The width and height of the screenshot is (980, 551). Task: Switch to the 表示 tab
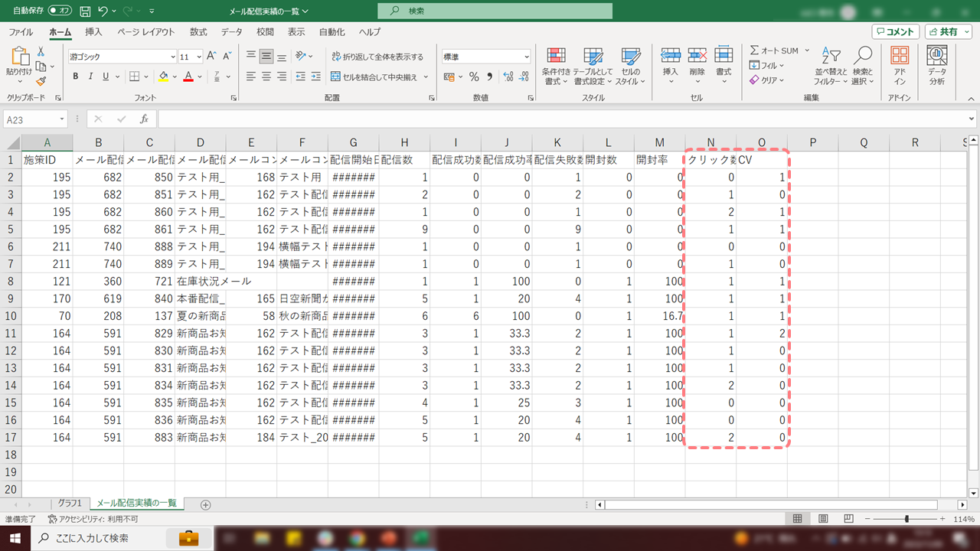pos(296,32)
